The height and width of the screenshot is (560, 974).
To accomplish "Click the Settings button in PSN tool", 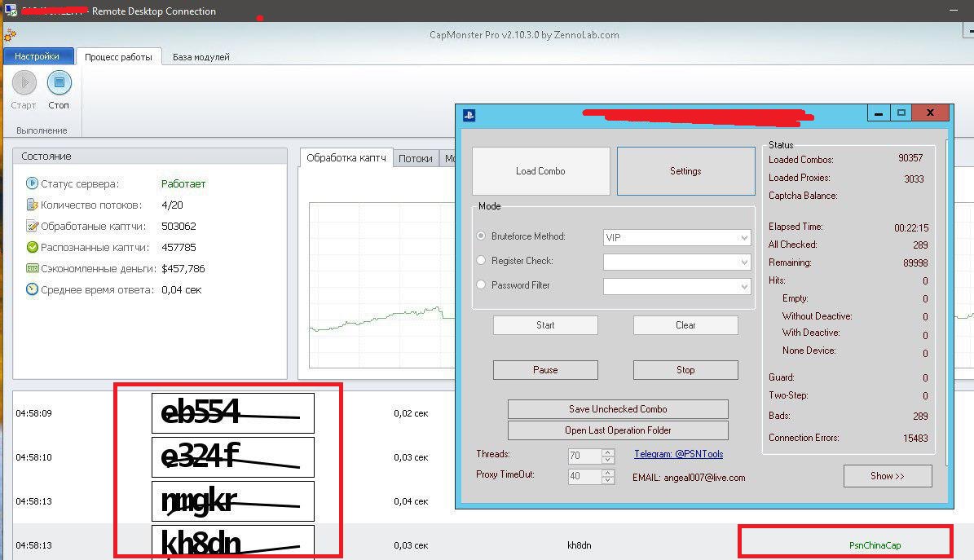I will 685,171.
